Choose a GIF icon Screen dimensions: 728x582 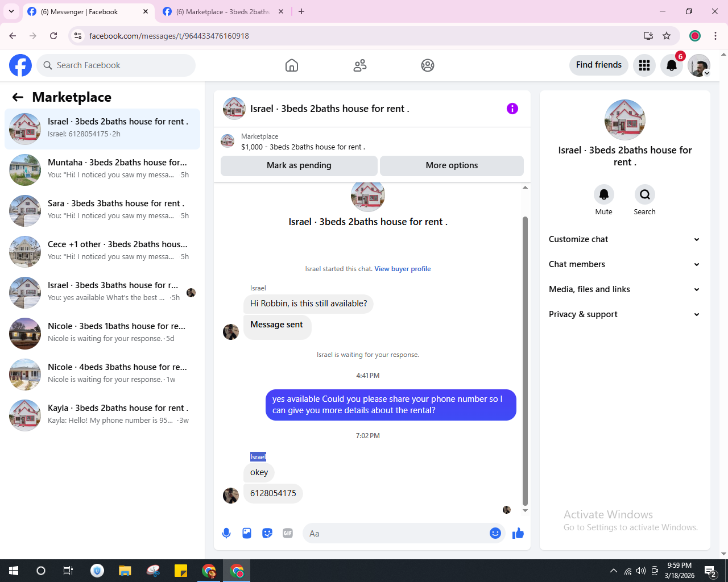(288, 533)
